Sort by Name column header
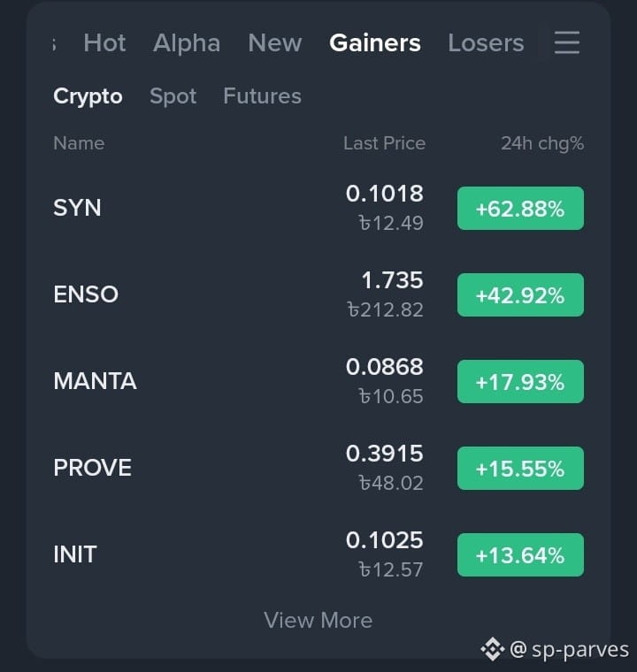The height and width of the screenshot is (672, 637). point(79,143)
